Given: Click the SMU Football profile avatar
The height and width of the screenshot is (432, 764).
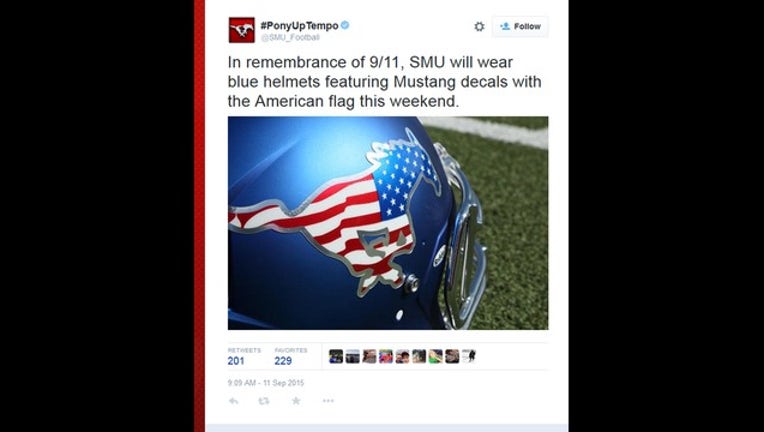Looking at the screenshot, I should [x=242, y=30].
